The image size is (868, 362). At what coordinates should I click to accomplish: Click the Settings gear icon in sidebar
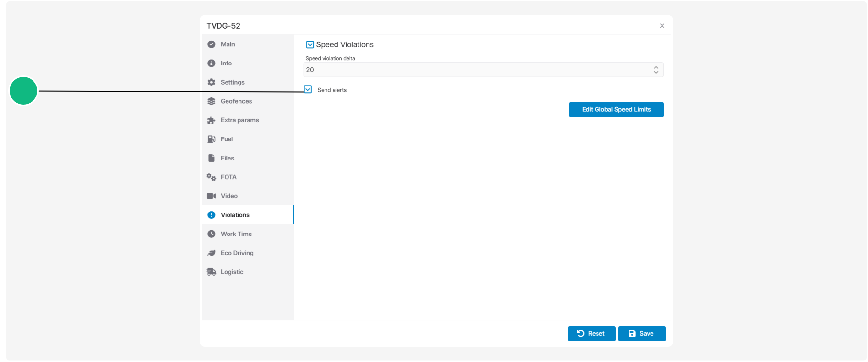(x=211, y=82)
